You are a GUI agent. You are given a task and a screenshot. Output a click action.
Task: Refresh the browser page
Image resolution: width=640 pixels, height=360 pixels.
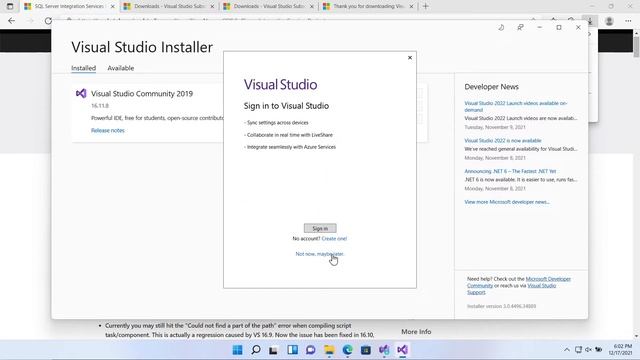click(x=48, y=21)
